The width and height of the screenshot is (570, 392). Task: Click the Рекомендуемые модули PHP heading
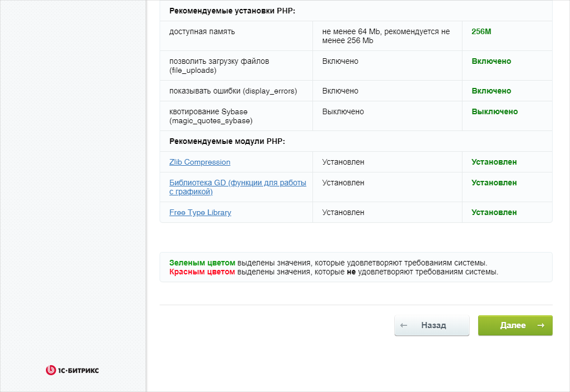click(x=227, y=141)
